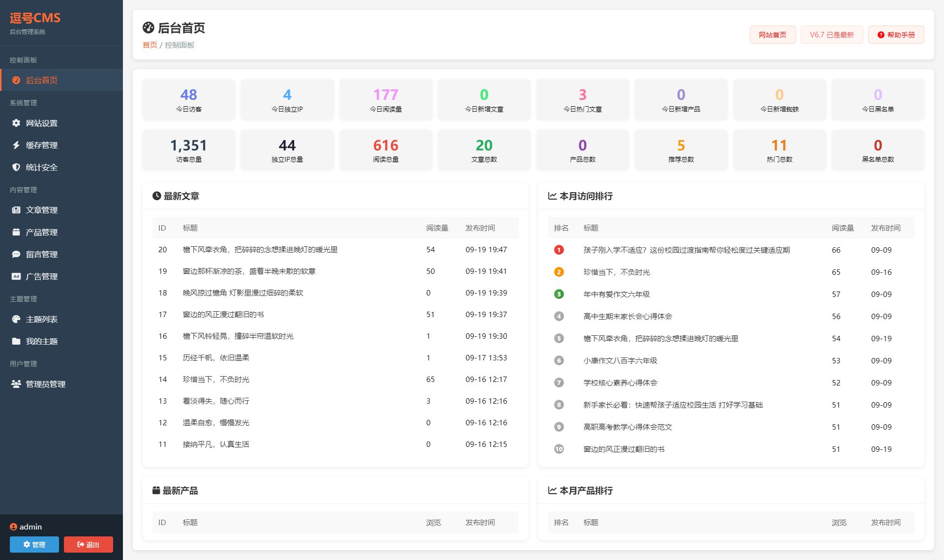Screen dimensions: 944x560
Task: Click the 管理员管理 users icon
Action: (16, 384)
